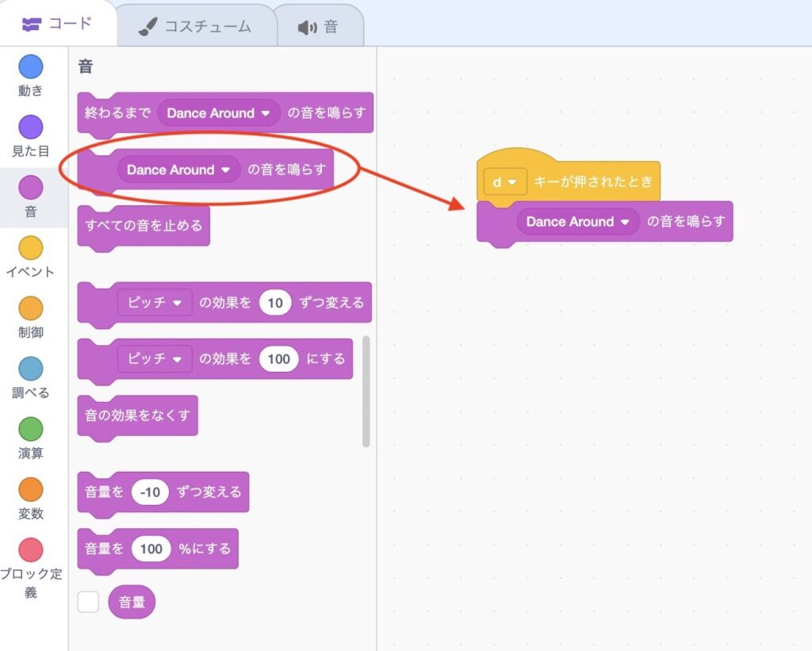Screen dimensions: 812x651
Task: Open the d key dropdown in hat block
Action: pyautogui.click(x=505, y=182)
